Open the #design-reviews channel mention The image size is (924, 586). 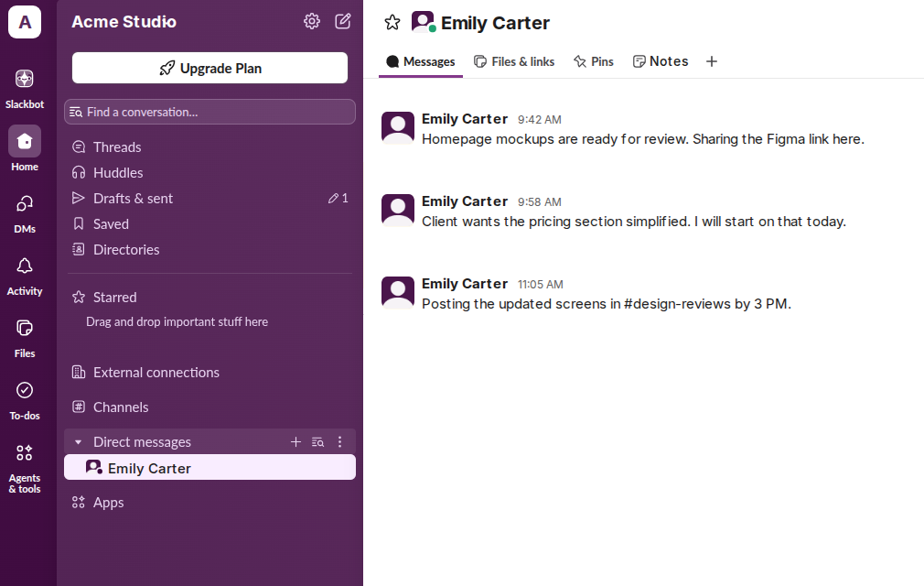(x=677, y=304)
